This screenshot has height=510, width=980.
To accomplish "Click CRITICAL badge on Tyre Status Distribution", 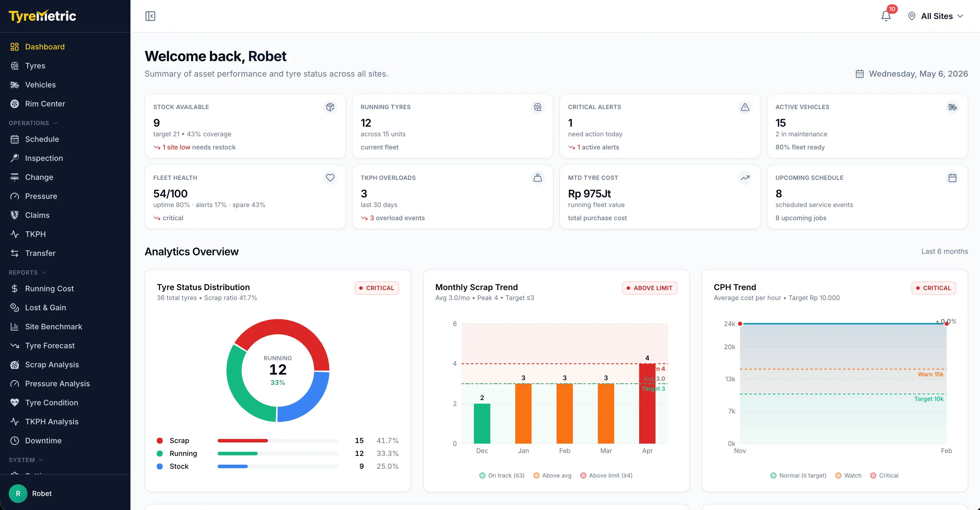I will 376,288.
